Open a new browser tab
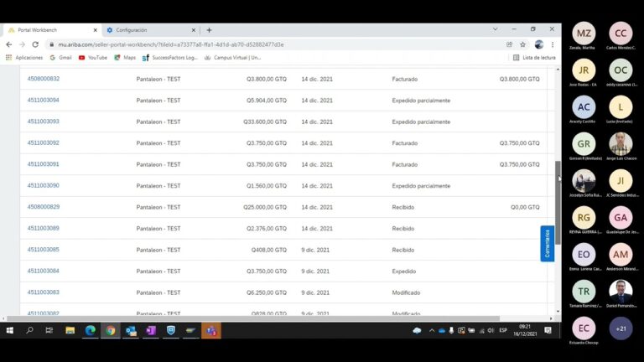644x362 pixels. [x=209, y=30]
